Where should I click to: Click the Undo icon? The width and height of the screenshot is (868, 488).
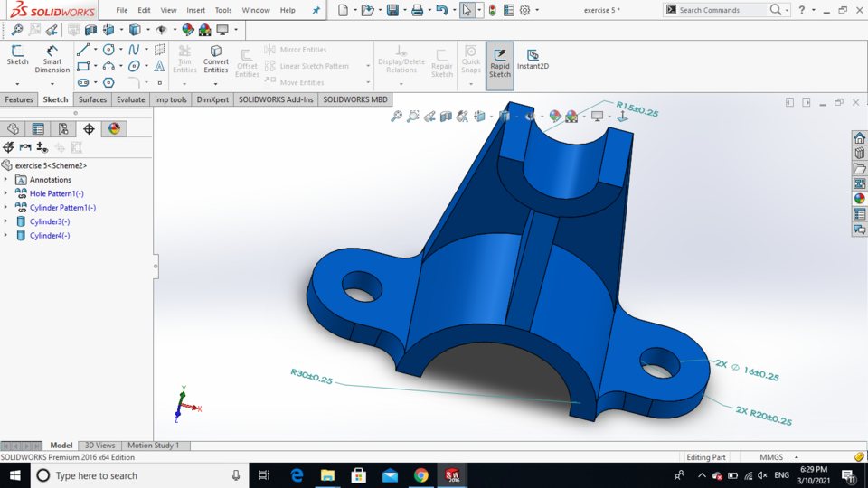click(441, 10)
